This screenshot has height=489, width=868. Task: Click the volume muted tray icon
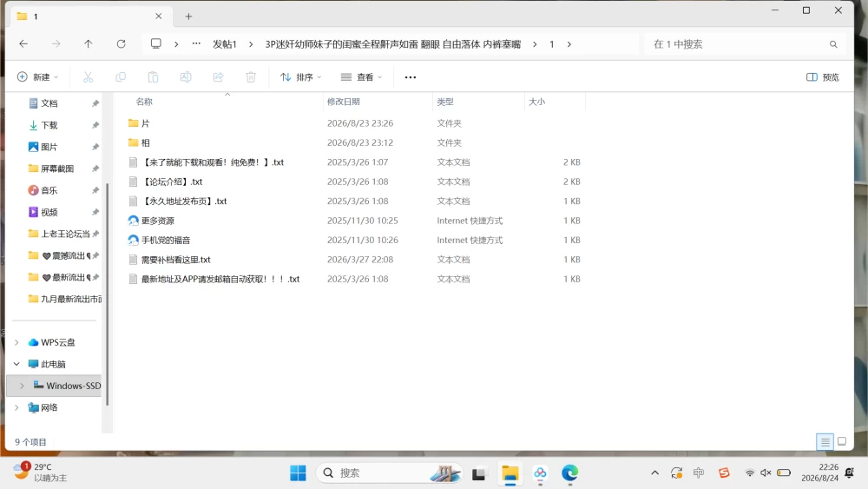click(x=766, y=473)
